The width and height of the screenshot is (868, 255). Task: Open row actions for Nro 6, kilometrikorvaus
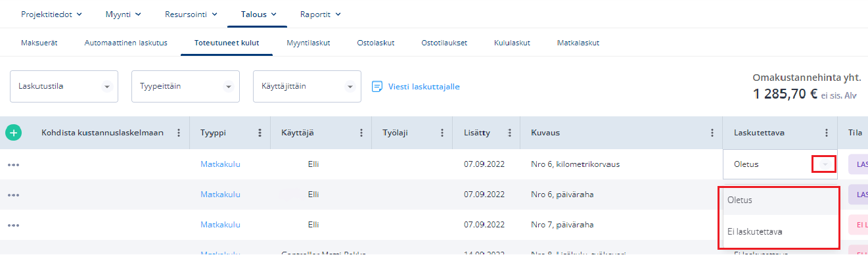(13, 164)
